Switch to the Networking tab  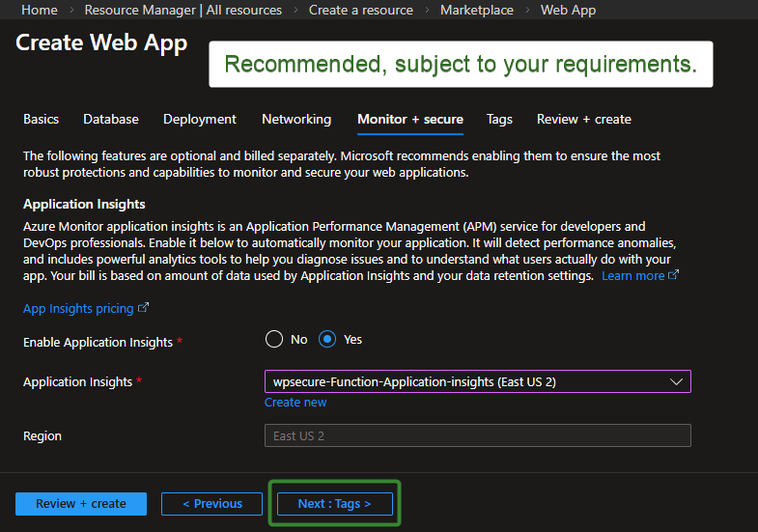295,119
